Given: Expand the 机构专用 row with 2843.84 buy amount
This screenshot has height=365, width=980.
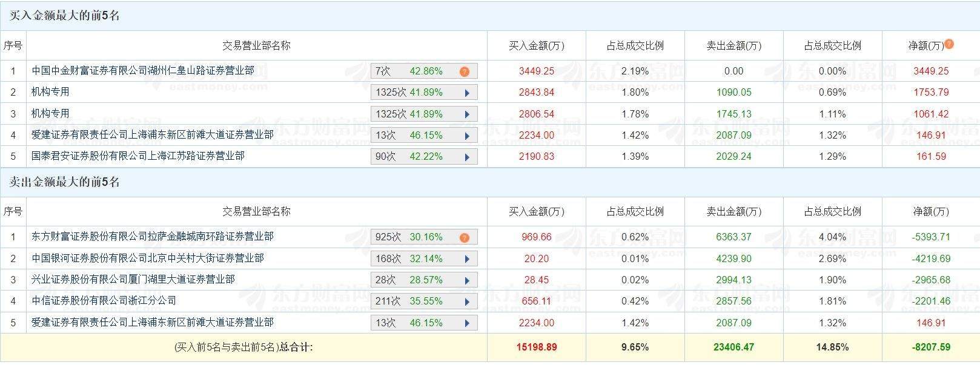Looking at the screenshot, I should (467, 93).
